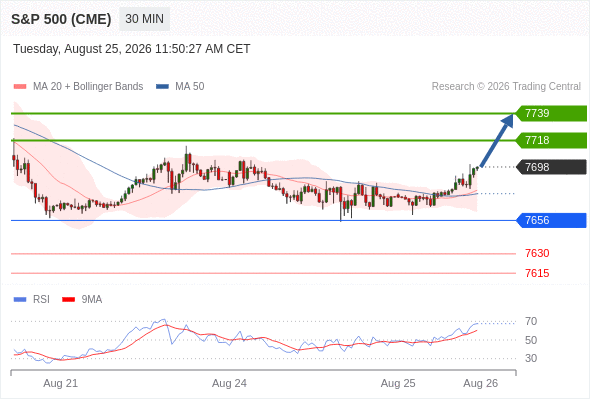The height and width of the screenshot is (400, 590).
Task: Click the RSI 70 level axis label
Action: 531,321
